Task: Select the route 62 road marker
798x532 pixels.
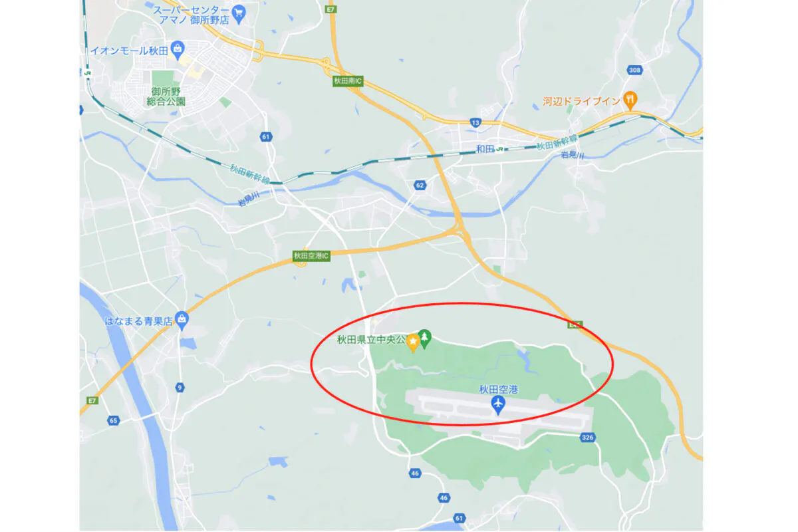Action: [419, 184]
